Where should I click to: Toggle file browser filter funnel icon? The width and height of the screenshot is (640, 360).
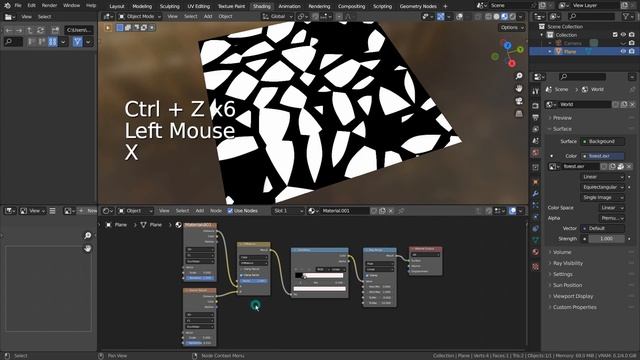pyautogui.click(x=78, y=42)
